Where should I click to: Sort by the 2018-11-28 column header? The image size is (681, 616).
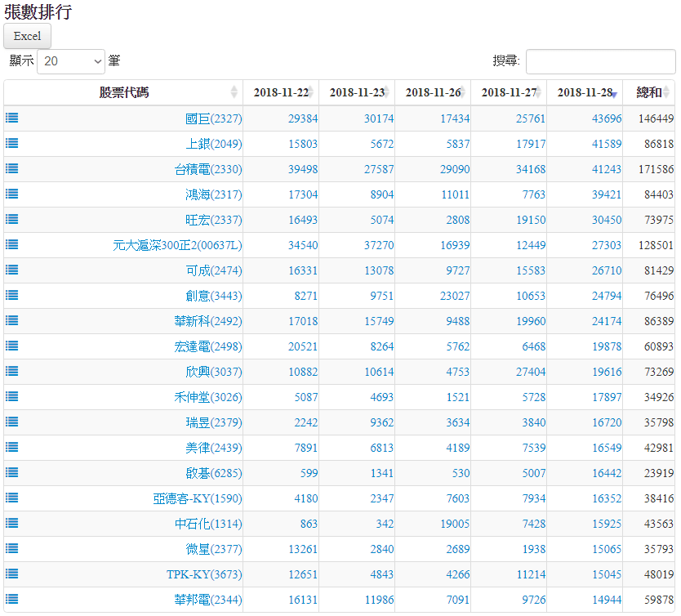(x=584, y=92)
